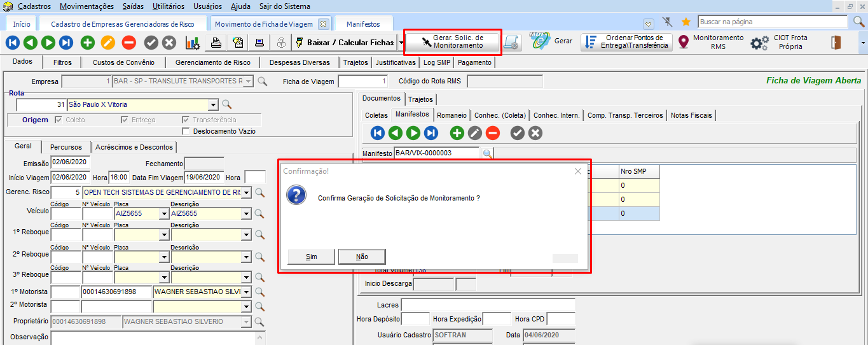Image resolution: width=868 pixels, height=345 pixels.
Task: Switch to the Percursos tab
Action: (x=66, y=147)
